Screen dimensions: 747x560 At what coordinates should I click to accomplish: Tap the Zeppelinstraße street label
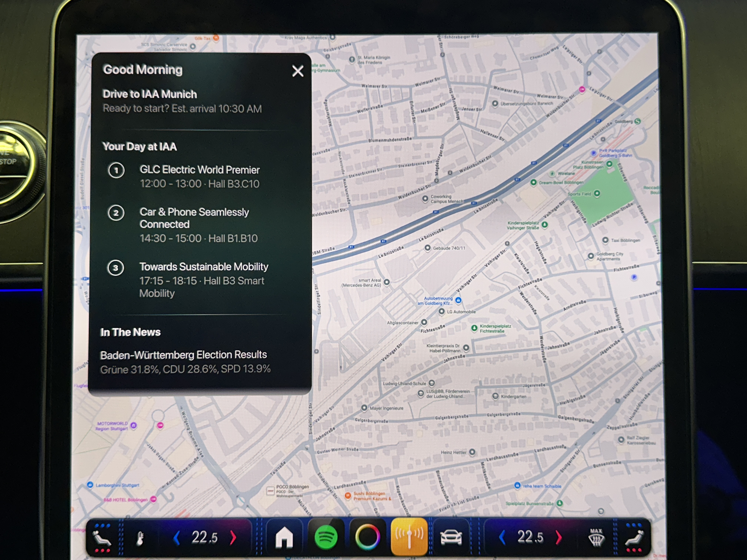pos(622,426)
